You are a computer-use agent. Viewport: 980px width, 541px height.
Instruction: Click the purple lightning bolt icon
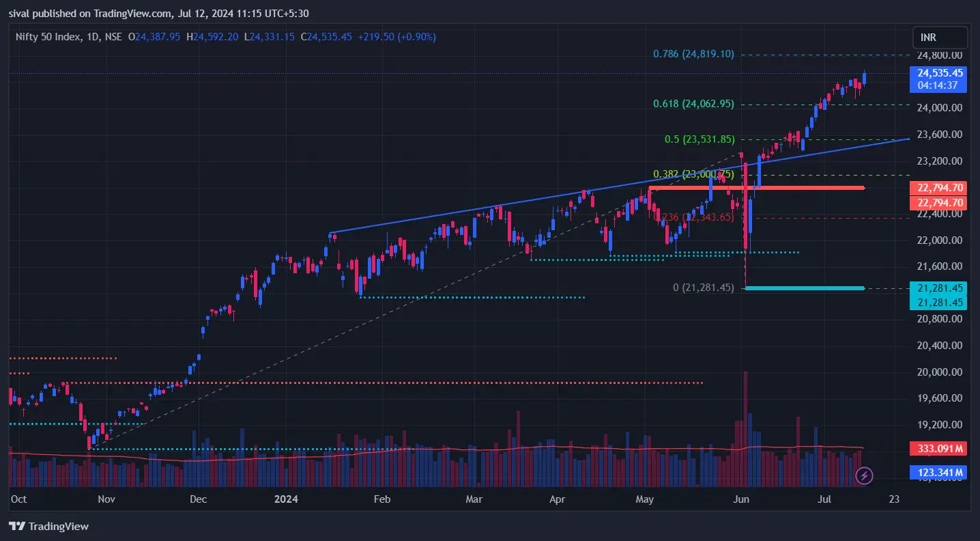tap(864, 475)
